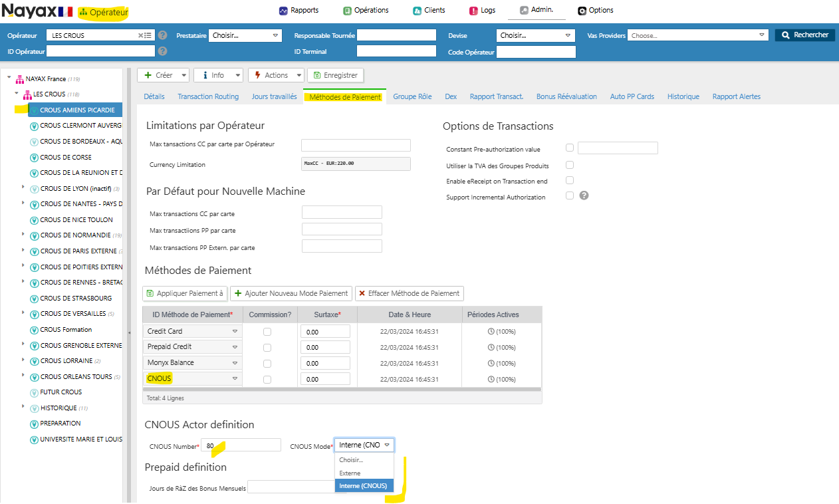The width and height of the screenshot is (839, 504).
Task: Open the Rapports menu
Action: coord(299,10)
